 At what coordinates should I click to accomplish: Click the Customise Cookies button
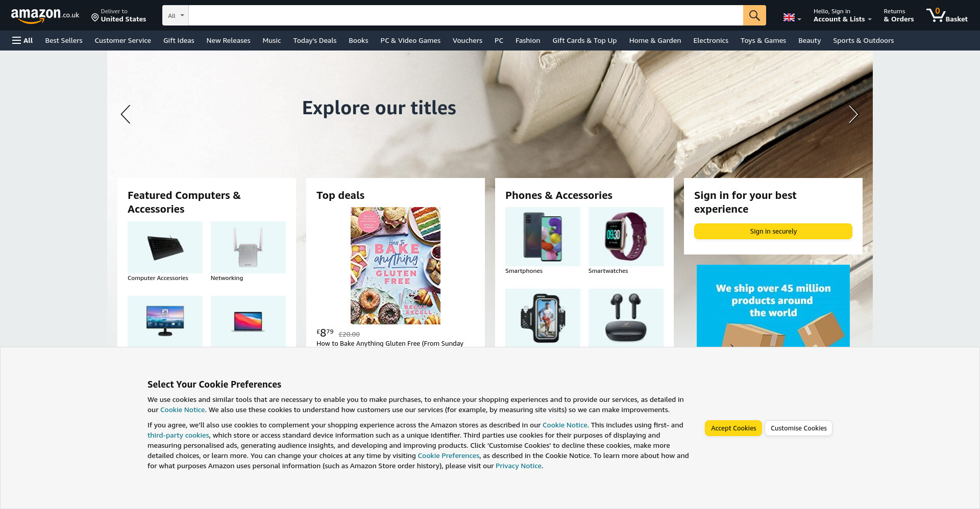[798, 428]
